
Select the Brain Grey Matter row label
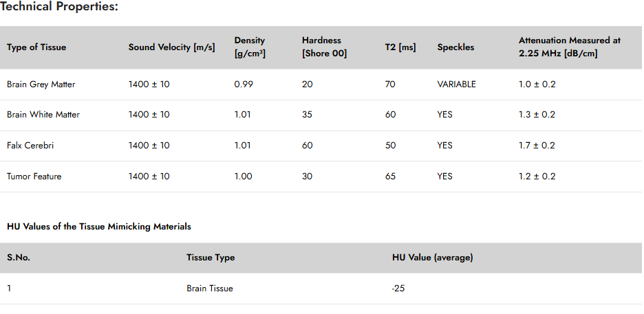(41, 85)
